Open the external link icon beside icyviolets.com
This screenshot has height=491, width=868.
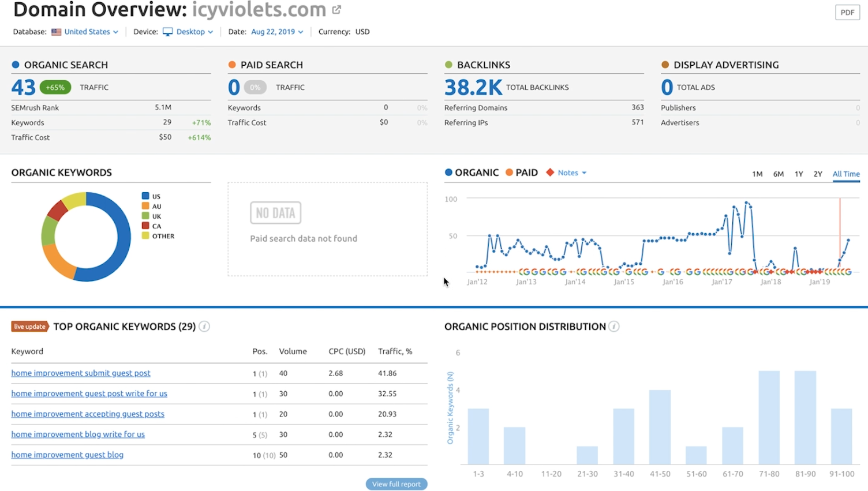tap(336, 10)
